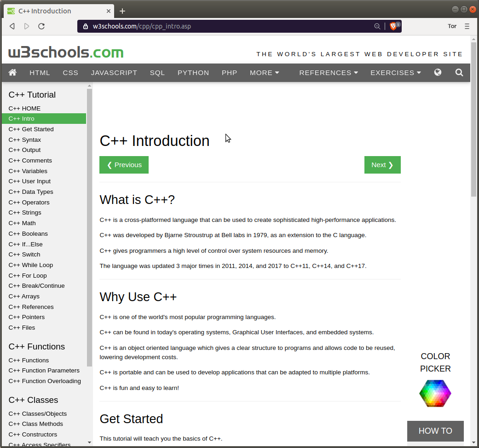Open C++ Switch link
Image resolution: width=479 pixels, height=448 pixels.
click(24, 255)
